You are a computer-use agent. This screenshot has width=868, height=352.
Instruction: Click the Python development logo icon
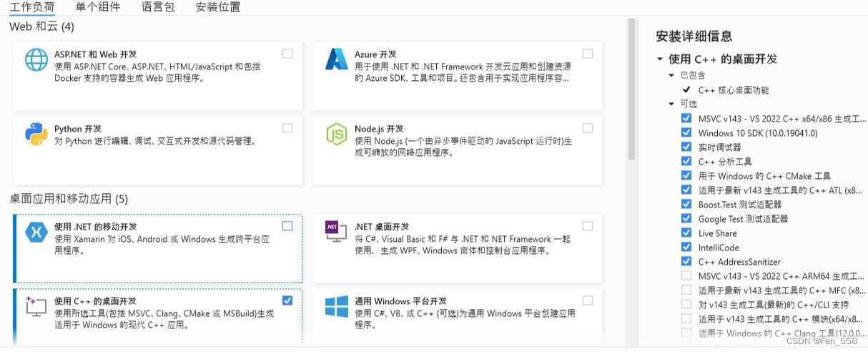36,135
